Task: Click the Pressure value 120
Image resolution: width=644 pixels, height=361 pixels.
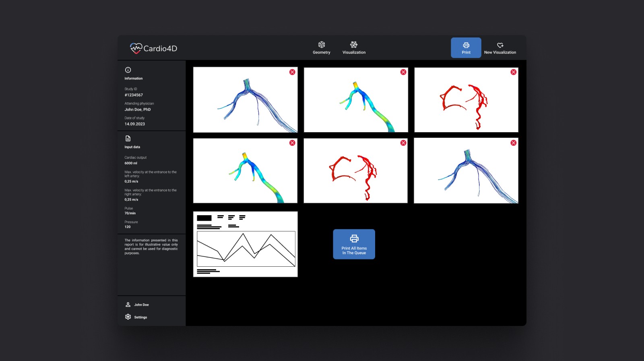Action: [127, 227]
